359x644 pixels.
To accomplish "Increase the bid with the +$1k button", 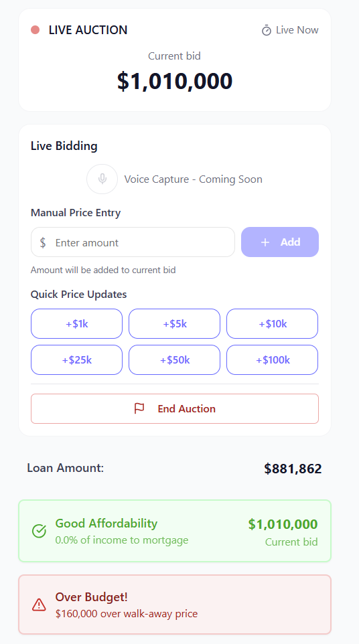I will click(77, 323).
